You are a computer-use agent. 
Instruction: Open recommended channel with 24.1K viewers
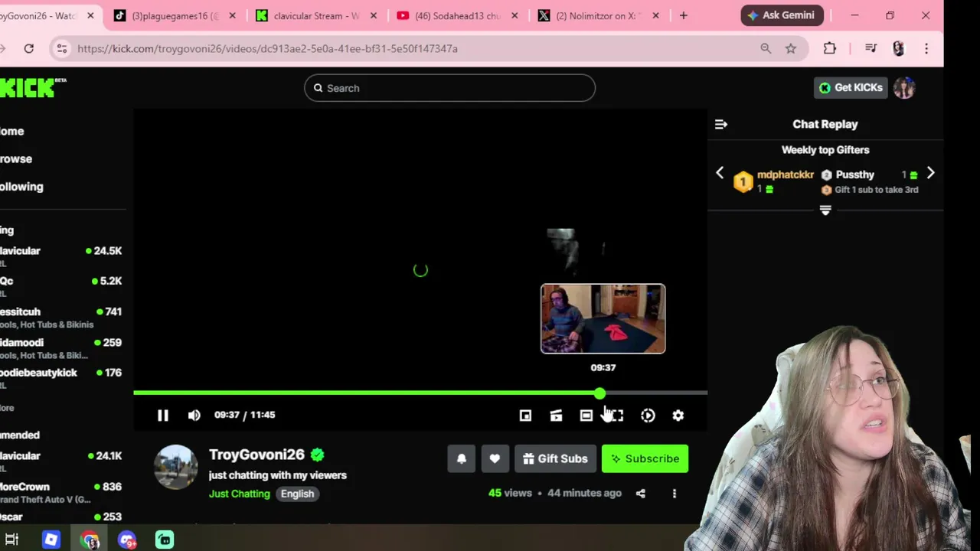point(63,461)
